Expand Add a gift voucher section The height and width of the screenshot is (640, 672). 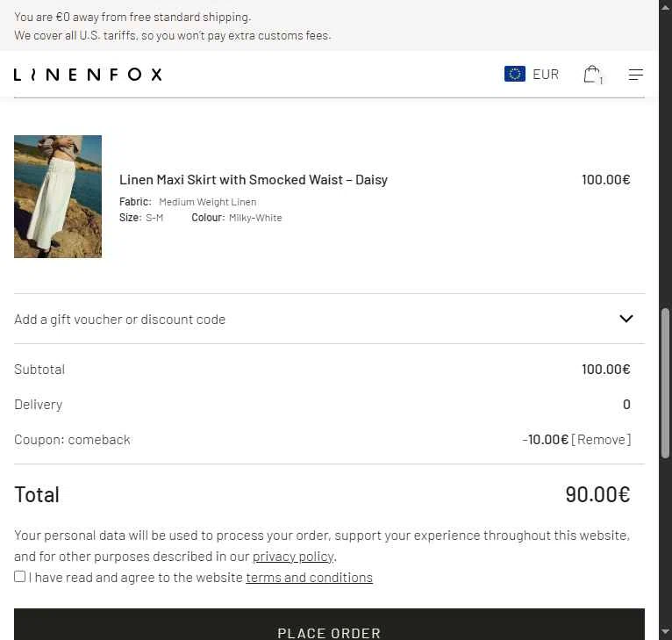pyautogui.click(x=329, y=319)
